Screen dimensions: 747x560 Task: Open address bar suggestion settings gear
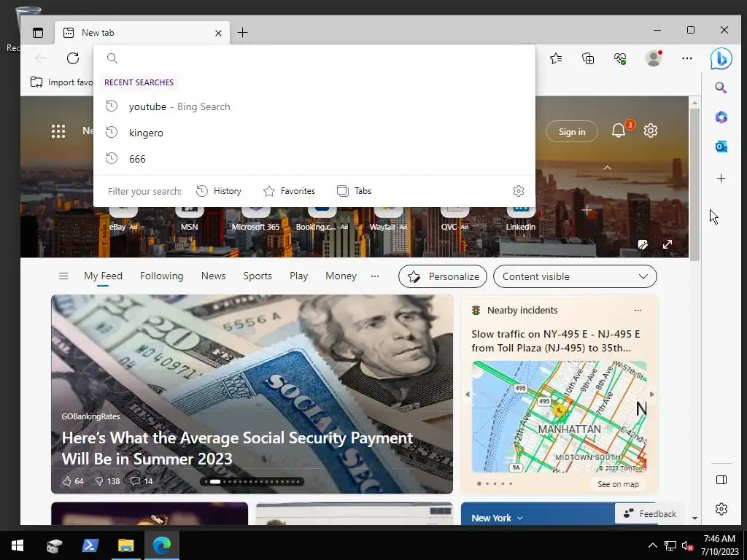tap(519, 191)
